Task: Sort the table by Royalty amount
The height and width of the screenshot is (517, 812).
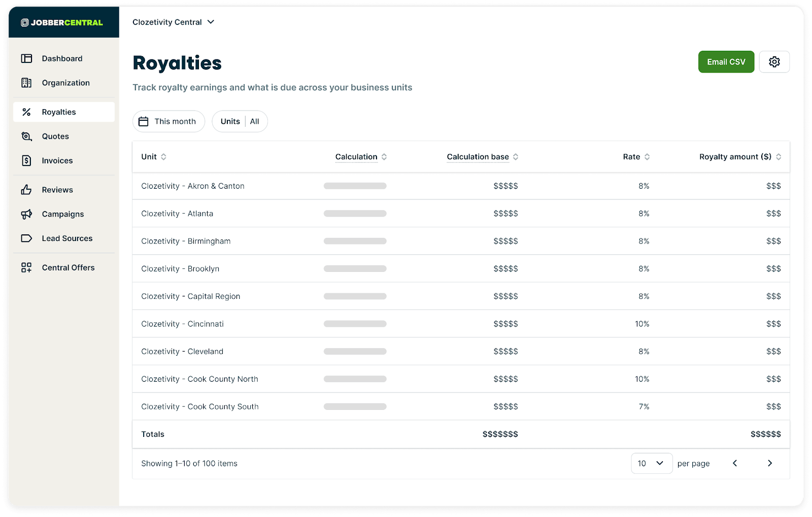Action: (x=778, y=157)
